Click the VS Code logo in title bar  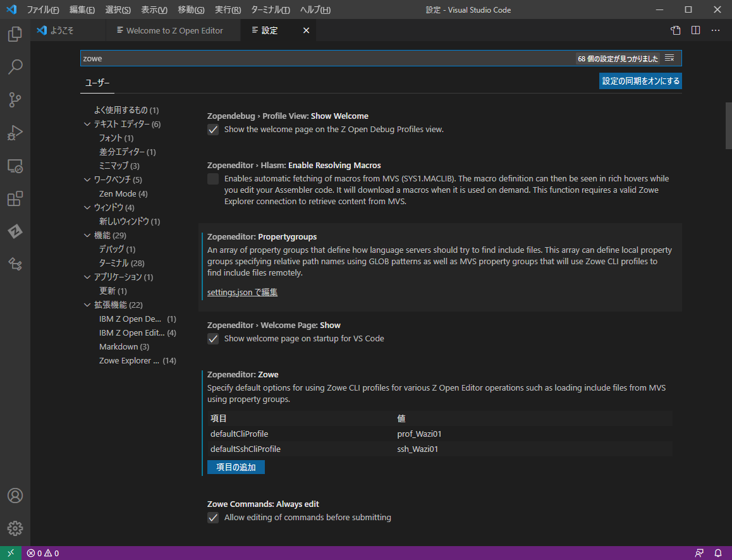click(x=11, y=10)
